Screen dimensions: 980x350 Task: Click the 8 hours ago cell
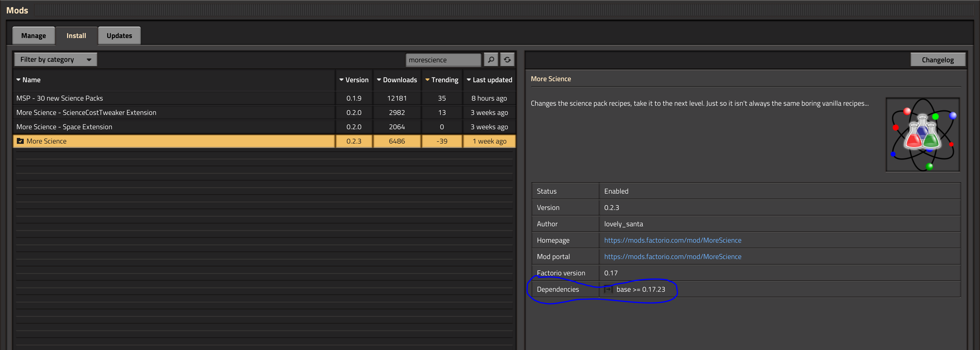[489, 98]
